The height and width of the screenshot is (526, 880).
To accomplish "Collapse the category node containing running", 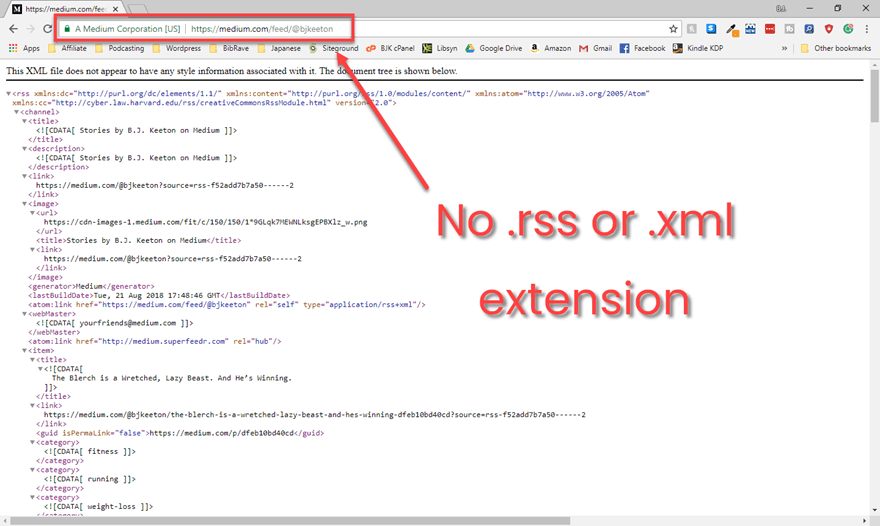I will coord(32,470).
